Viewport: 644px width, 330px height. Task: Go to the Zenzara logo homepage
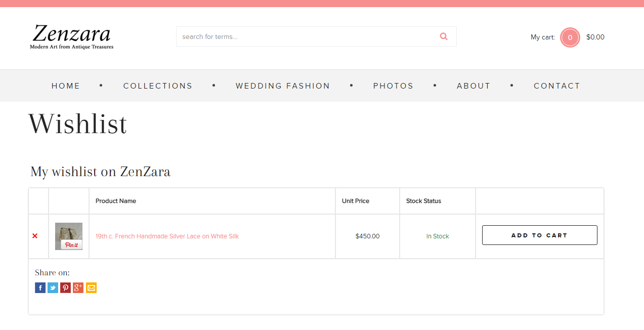pos(71,37)
